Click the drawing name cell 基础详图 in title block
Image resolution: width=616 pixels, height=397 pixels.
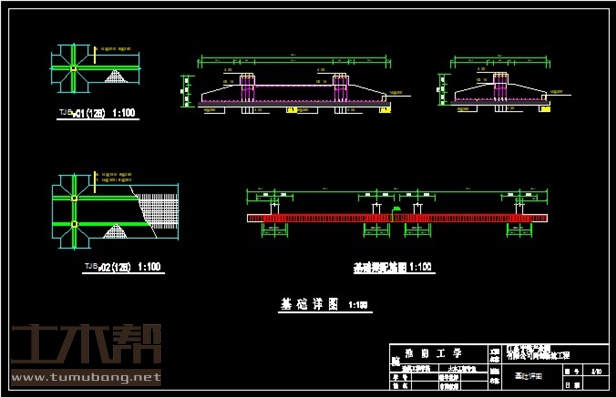[x=529, y=376]
